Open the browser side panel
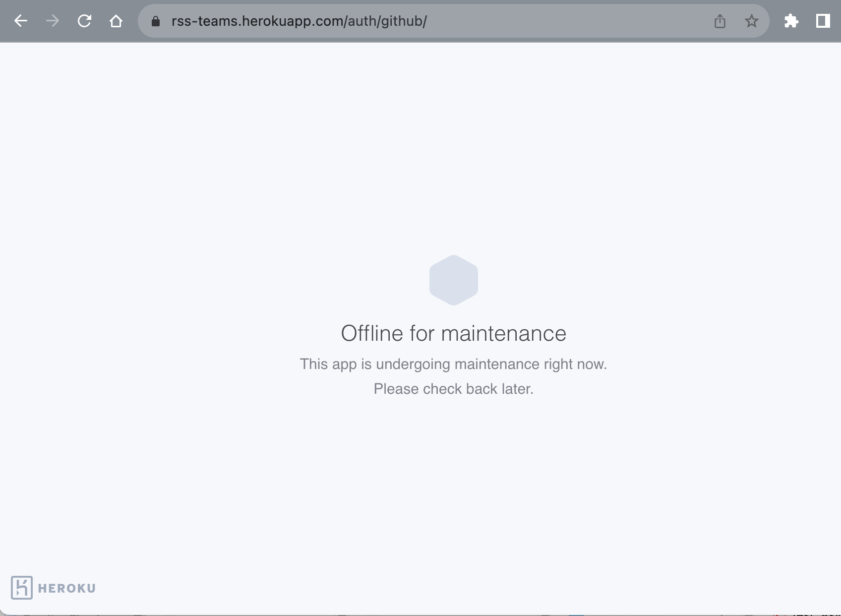Viewport: 841px width, 616px height. click(x=823, y=21)
